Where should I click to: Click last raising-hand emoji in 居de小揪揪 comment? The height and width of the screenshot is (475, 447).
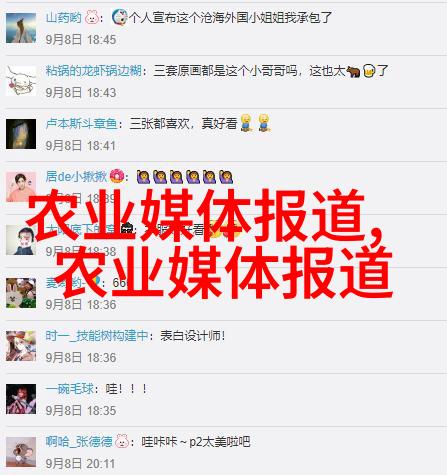click(226, 177)
